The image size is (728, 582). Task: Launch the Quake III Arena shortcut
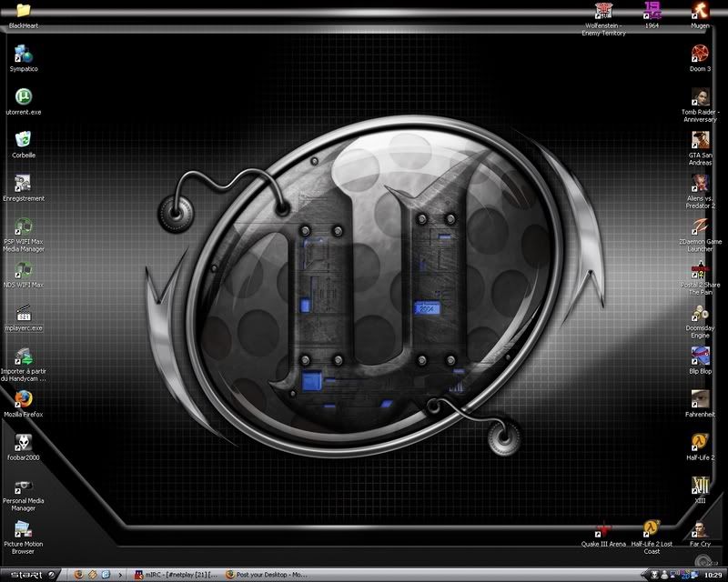coord(603,534)
